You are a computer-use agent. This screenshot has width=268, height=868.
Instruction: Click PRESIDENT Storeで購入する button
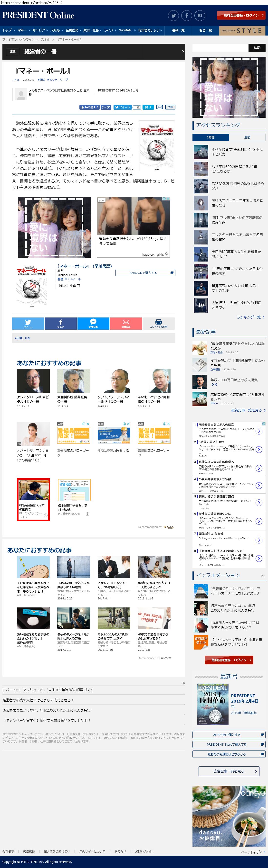point(229,744)
